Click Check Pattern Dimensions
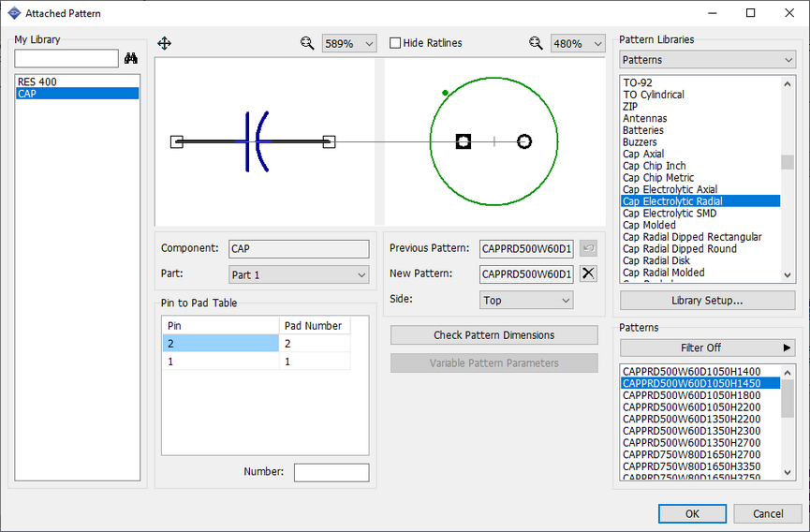 [493, 335]
